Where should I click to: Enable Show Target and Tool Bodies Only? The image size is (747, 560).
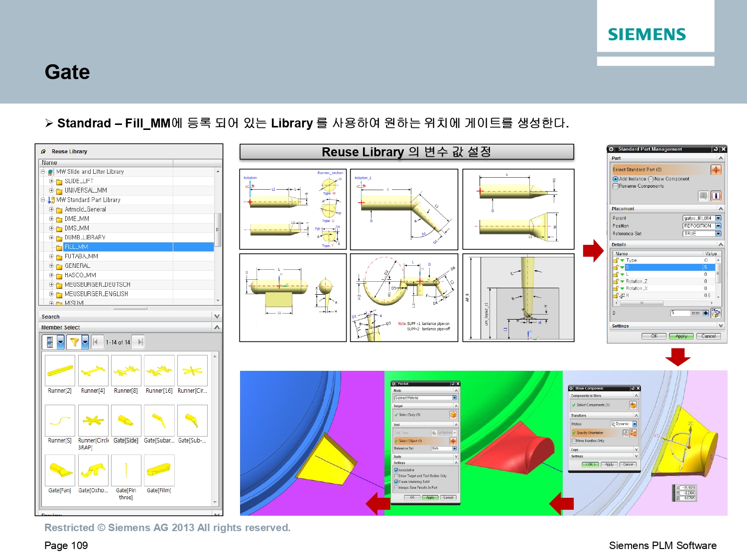click(396, 476)
